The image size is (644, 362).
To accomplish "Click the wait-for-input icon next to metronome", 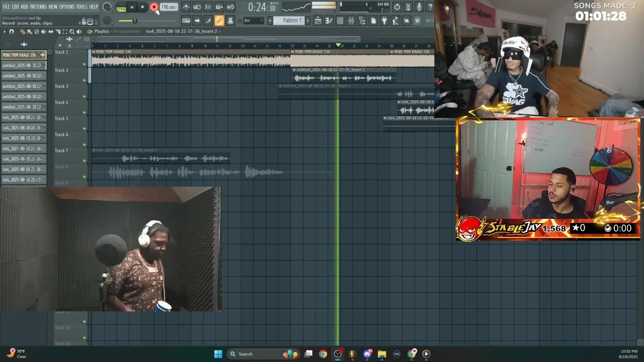I will (197, 7).
